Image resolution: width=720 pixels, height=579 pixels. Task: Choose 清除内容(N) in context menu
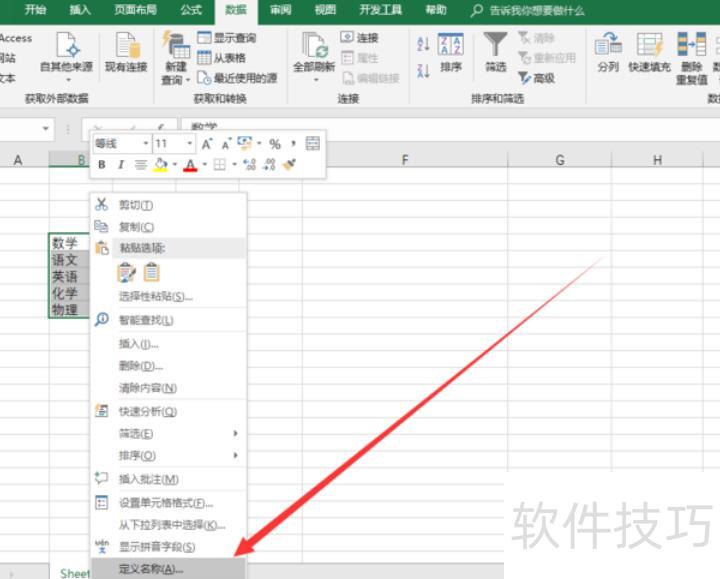[169, 388]
